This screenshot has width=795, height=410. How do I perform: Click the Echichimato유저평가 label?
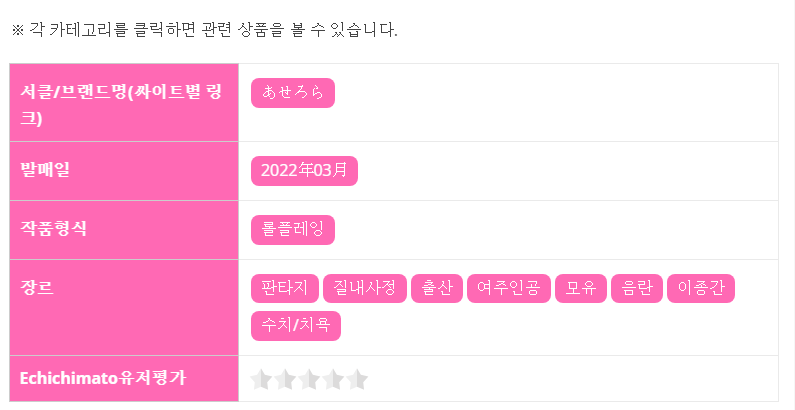(x=103, y=378)
